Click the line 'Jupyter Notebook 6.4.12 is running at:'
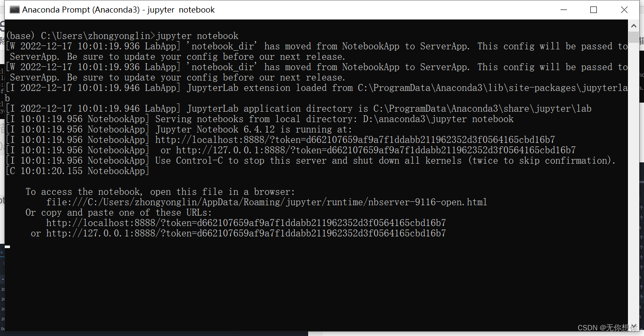The image size is (644, 336). point(179,129)
